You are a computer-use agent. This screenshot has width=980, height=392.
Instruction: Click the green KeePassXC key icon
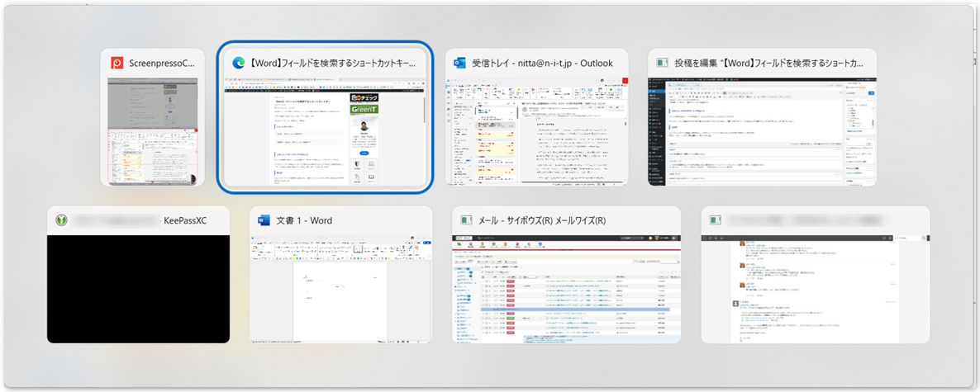(61, 220)
